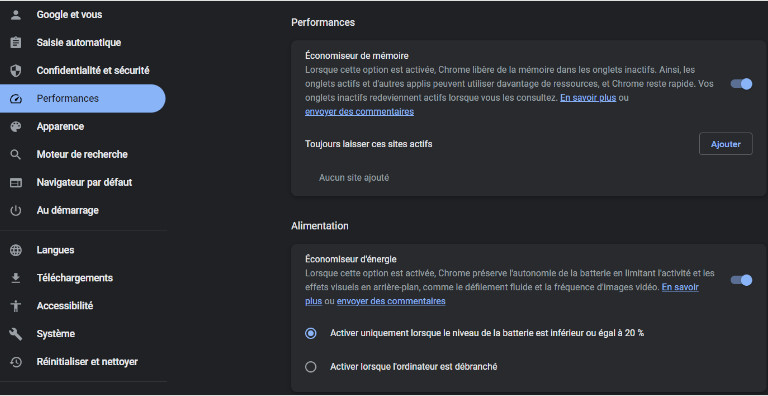Click the shield icon for Confidentialité et sécurité
Image resolution: width=768 pixels, height=396 pixels.
pyautogui.click(x=16, y=71)
